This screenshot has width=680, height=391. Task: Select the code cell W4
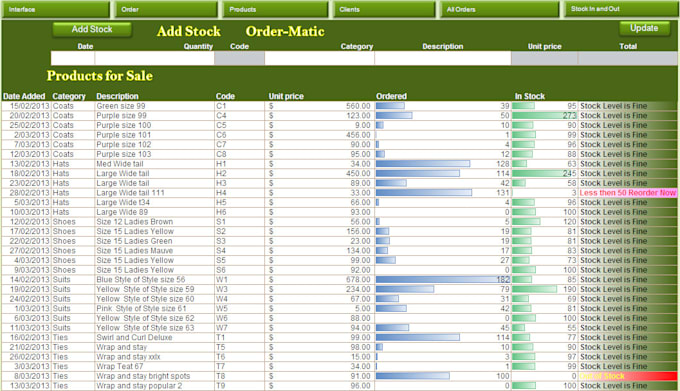(x=239, y=299)
